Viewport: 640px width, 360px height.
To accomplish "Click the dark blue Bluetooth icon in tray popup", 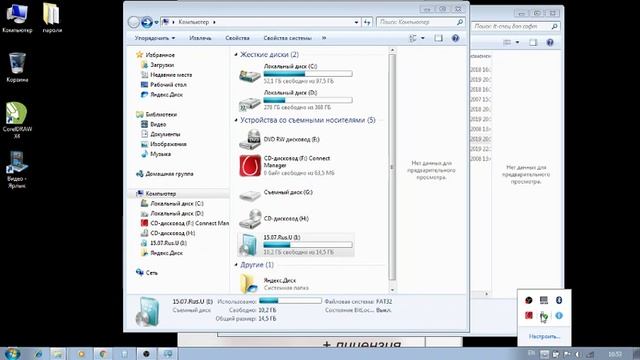I will tap(559, 300).
